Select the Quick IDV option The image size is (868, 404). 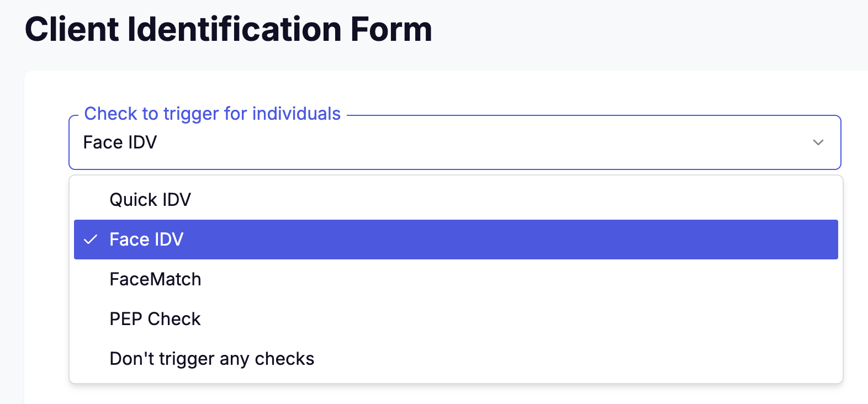150,200
